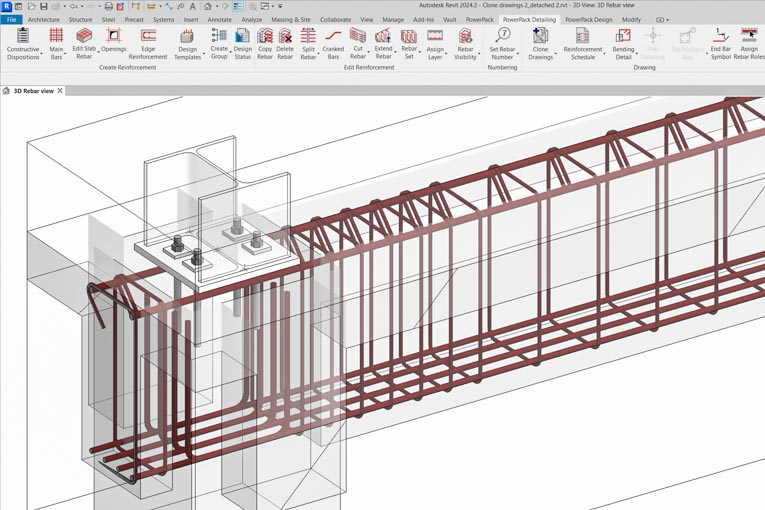Click the Edit Reinforcement panel title
Viewport: 765px width, 510px height.
(x=369, y=67)
